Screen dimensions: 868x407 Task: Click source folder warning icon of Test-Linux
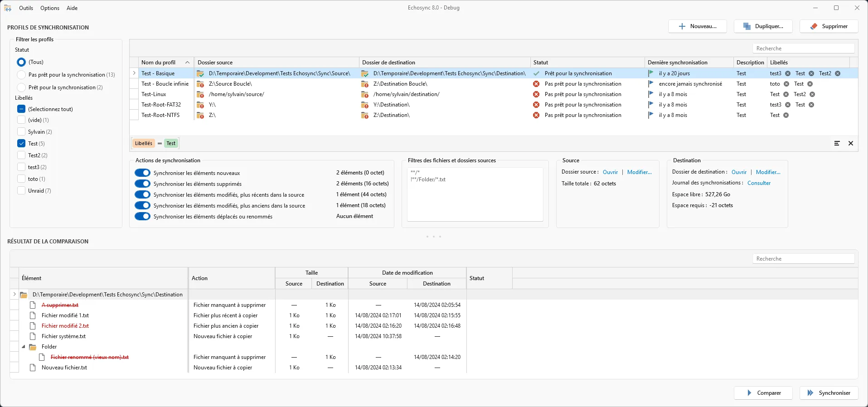pyautogui.click(x=200, y=94)
